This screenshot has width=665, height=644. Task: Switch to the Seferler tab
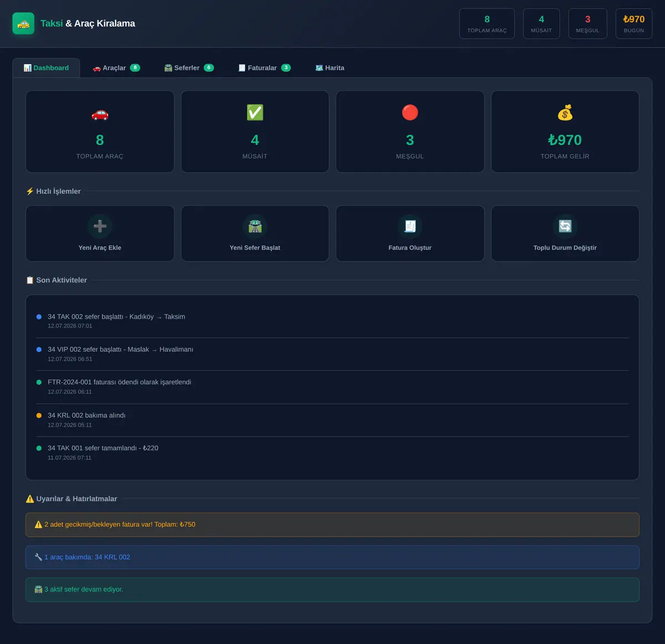[x=189, y=68]
